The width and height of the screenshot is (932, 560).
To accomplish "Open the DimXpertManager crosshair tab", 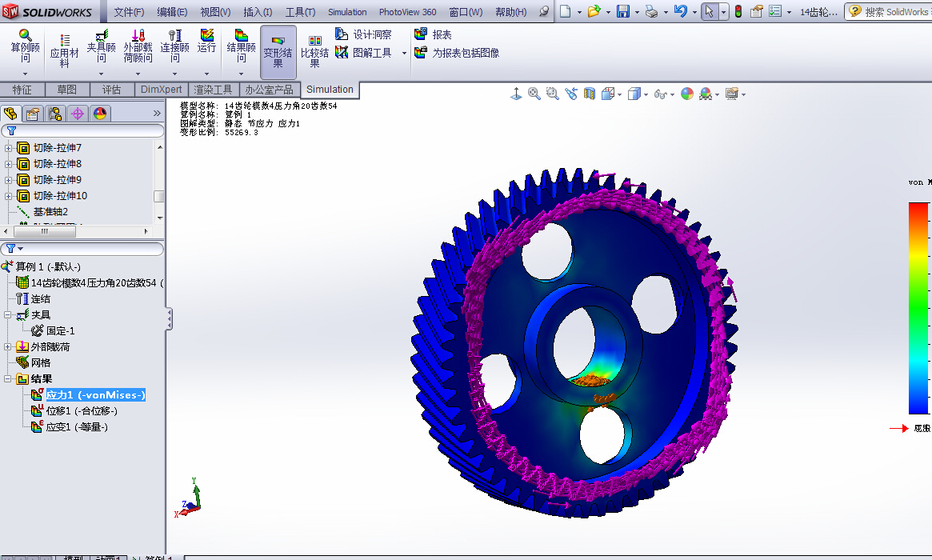I will point(78,114).
